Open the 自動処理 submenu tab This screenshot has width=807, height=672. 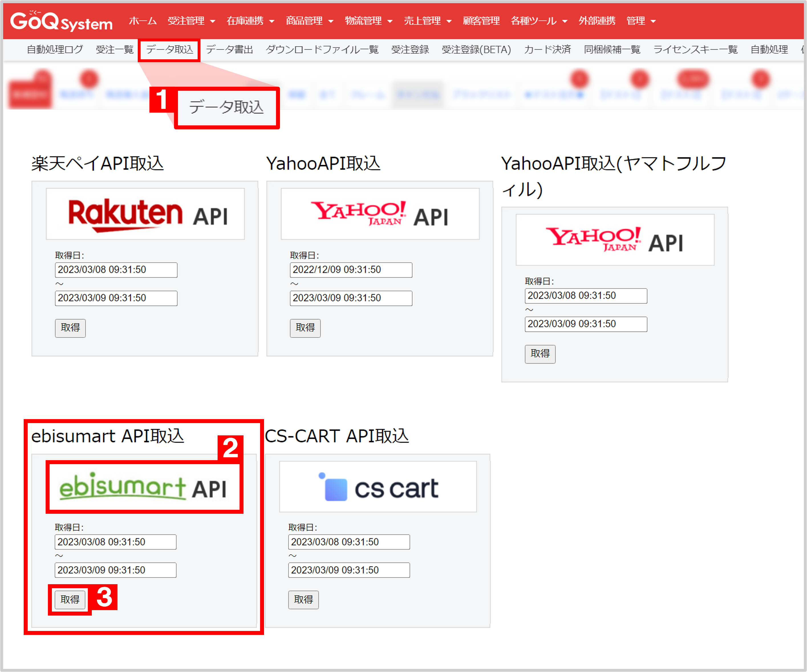(769, 50)
